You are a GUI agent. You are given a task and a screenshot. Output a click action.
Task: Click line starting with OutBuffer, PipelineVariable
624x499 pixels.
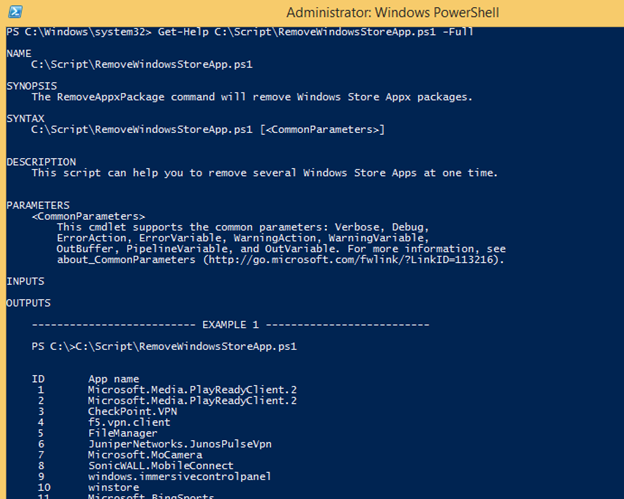click(x=281, y=249)
